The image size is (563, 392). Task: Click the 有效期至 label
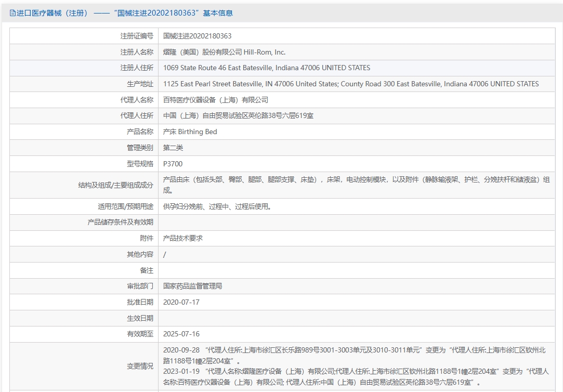coord(140,334)
